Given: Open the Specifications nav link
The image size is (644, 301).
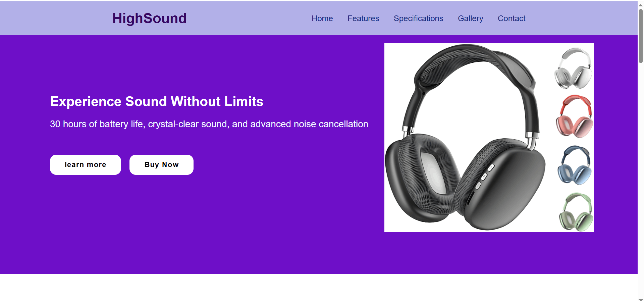Looking at the screenshot, I should 418,18.
